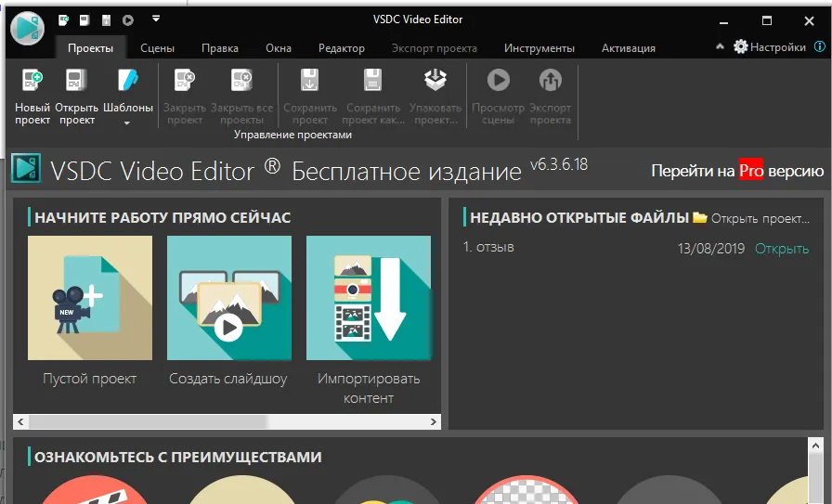Click Открыть next to отзыв file
The width and height of the screenshot is (832, 504).
[782, 248]
